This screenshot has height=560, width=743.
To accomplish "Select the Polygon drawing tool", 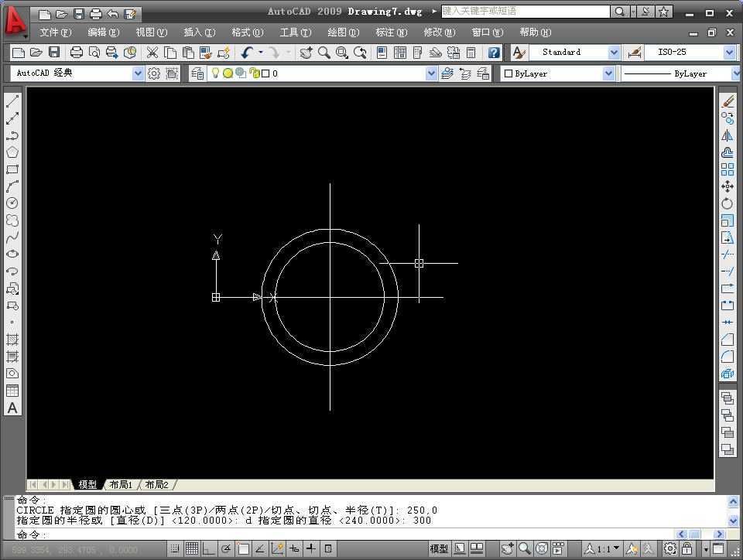I will pyautogui.click(x=12, y=152).
